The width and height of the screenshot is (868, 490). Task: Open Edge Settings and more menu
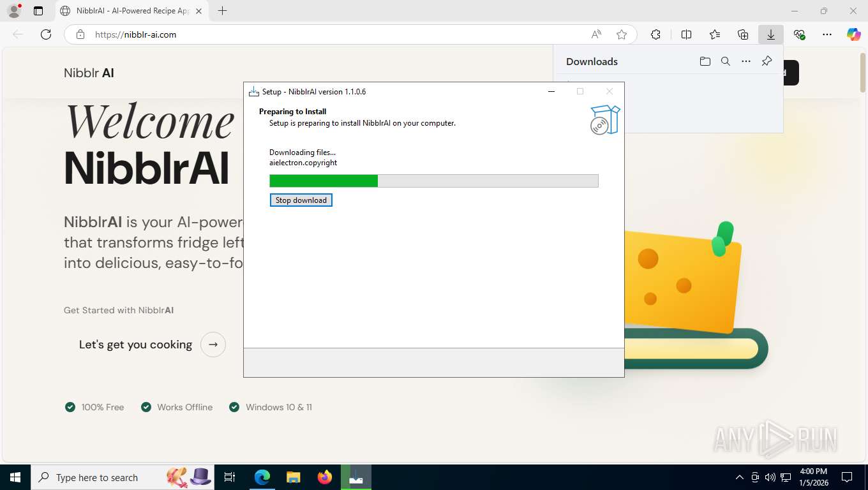[x=827, y=34]
